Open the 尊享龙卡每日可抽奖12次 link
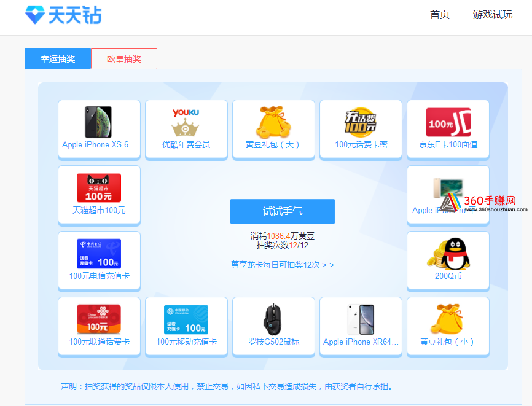Viewport: 532px width, 406px height. [283, 265]
